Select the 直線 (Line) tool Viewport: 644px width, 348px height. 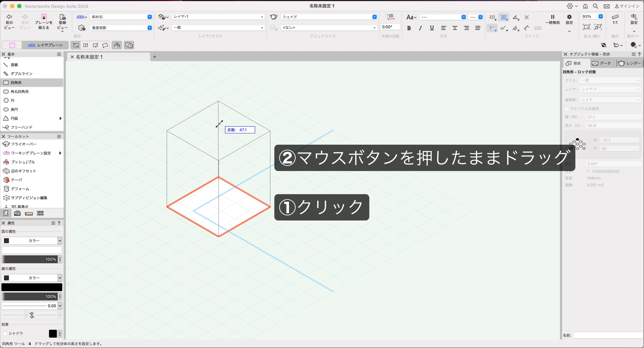(32, 65)
